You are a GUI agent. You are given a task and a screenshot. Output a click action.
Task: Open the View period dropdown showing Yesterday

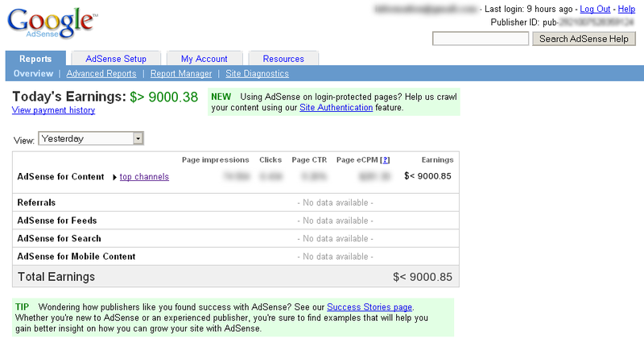[x=91, y=138]
